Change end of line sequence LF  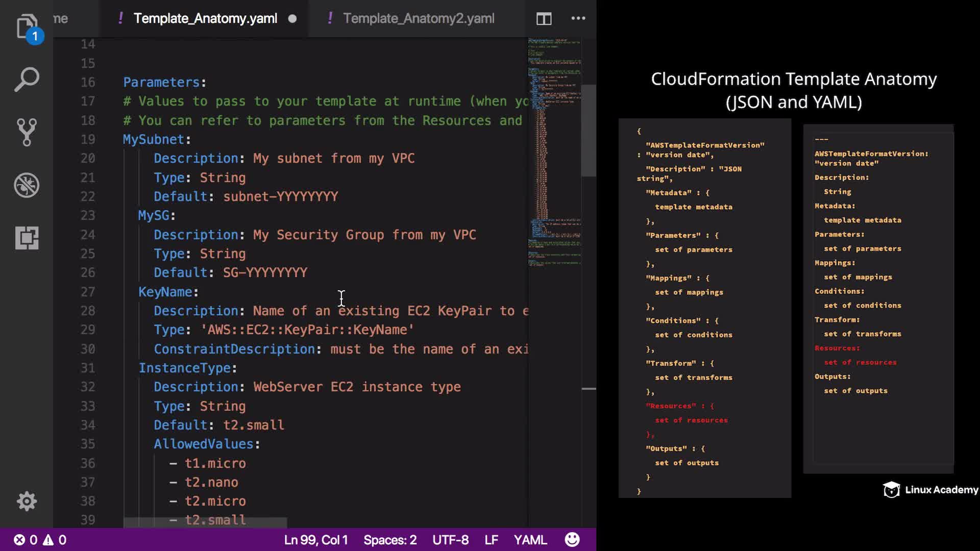point(491,540)
